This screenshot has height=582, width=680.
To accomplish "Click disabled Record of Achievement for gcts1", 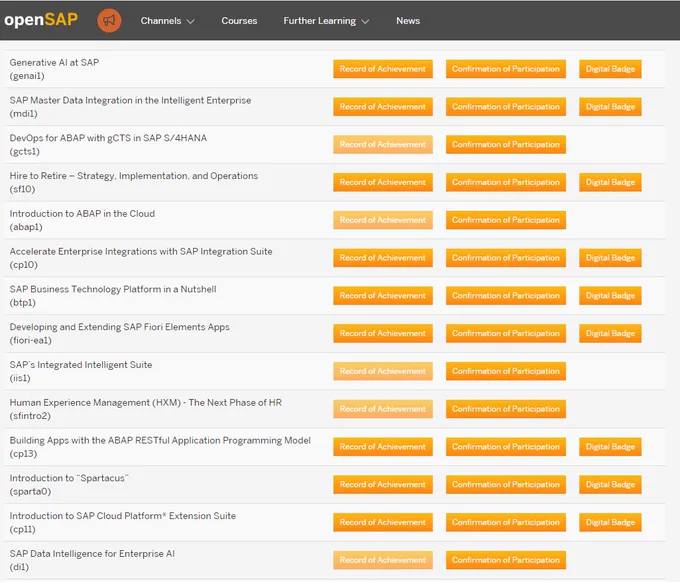I will pos(383,144).
